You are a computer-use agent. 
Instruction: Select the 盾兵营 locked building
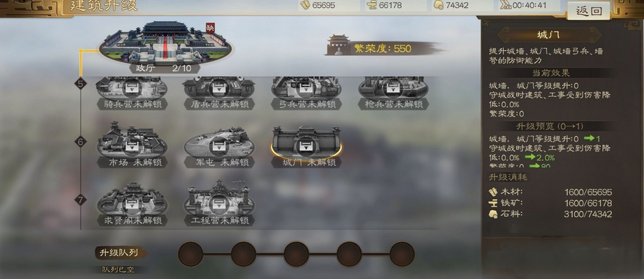click(218, 93)
